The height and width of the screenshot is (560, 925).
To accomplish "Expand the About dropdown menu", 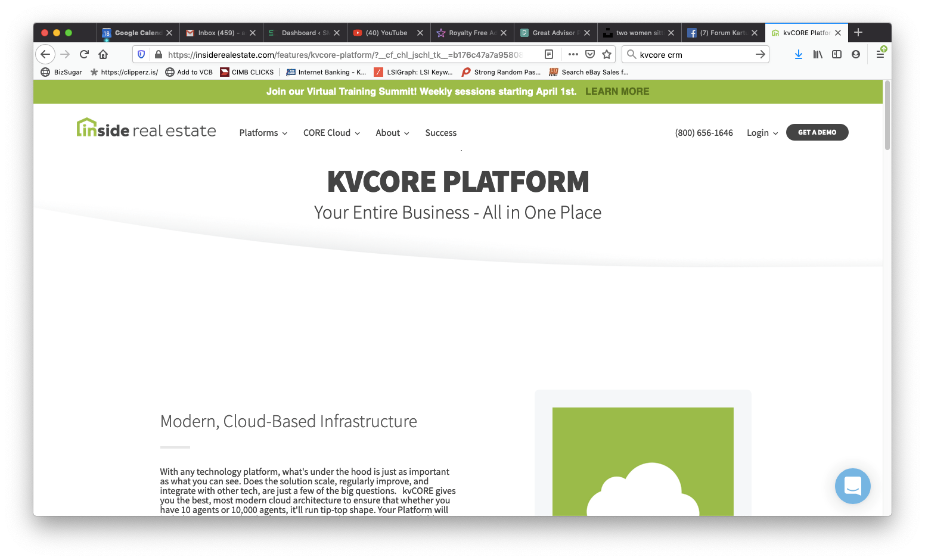I will 392,133.
